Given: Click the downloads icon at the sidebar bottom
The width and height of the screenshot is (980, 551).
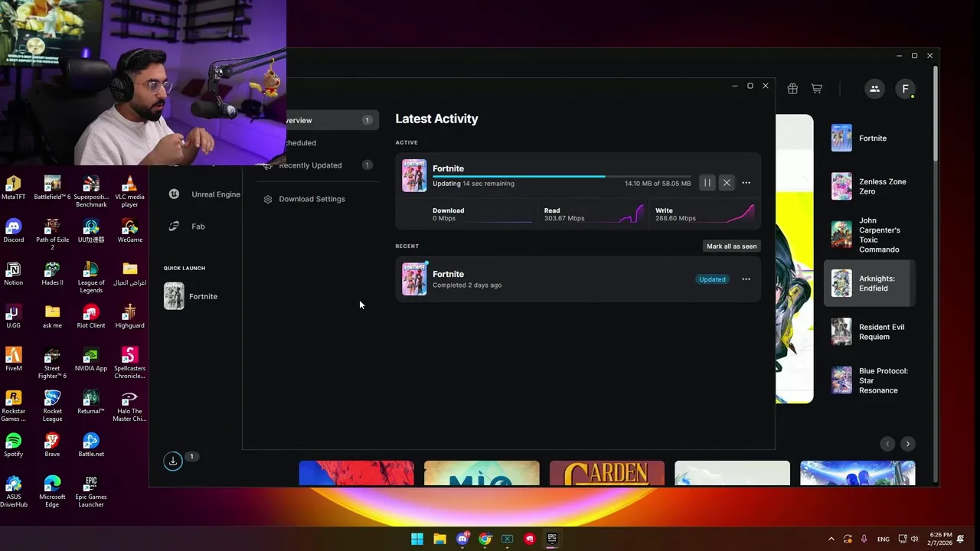Looking at the screenshot, I should [173, 461].
